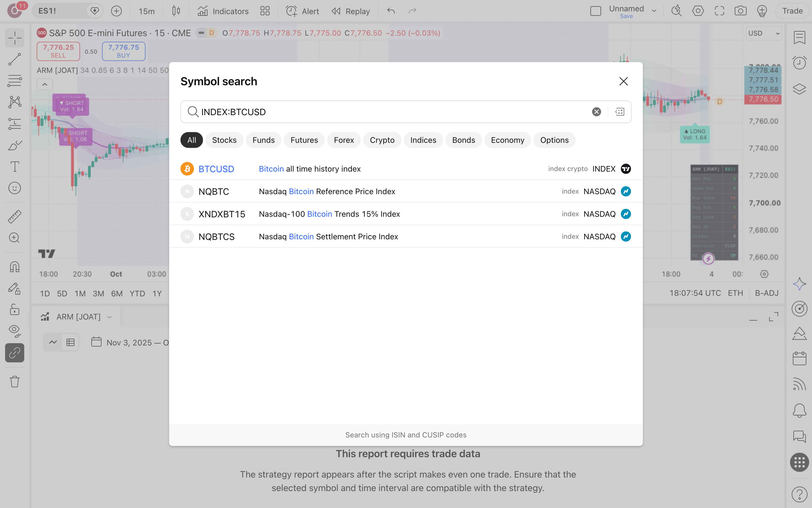Choose BTCUSD Bitcoin all time history index
This screenshot has height=508, width=812.
coord(406,169)
